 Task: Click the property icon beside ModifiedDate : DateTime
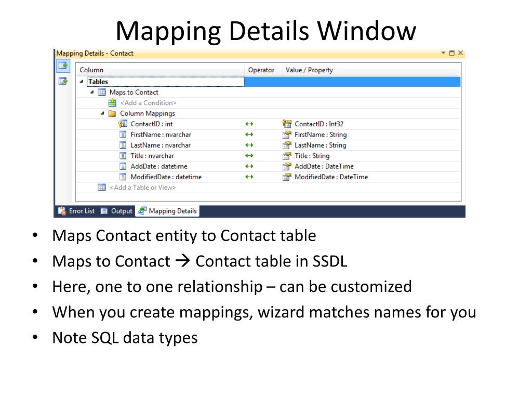pos(287,177)
